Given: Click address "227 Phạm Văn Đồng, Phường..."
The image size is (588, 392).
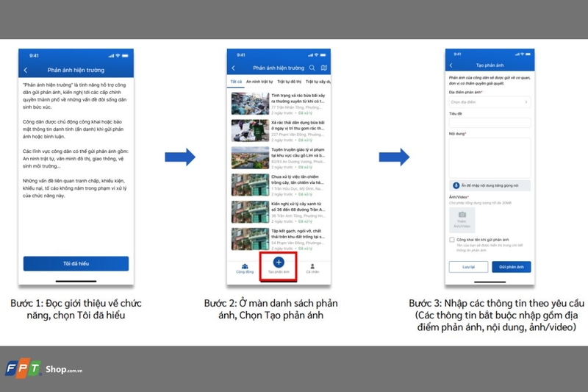Looking at the screenshot, I should click(298, 135).
